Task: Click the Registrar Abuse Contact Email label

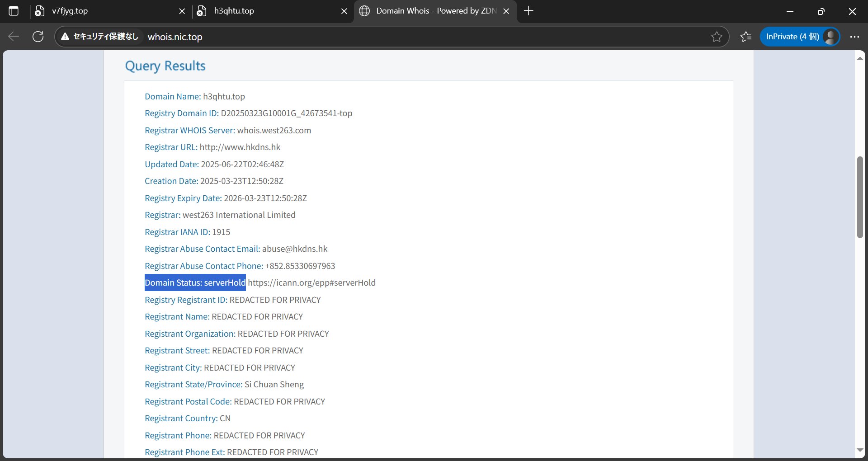Action: (x=203, y=249)
